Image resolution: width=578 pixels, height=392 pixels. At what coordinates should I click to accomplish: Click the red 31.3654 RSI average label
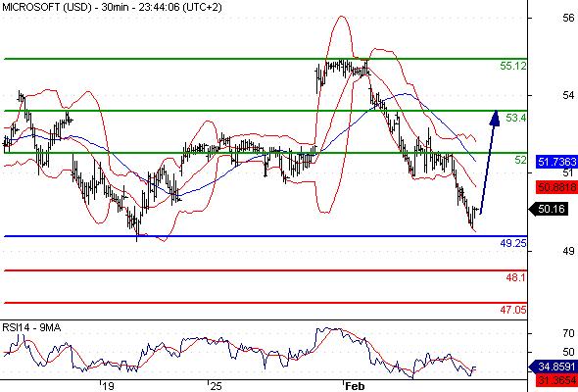pos(556,379)
